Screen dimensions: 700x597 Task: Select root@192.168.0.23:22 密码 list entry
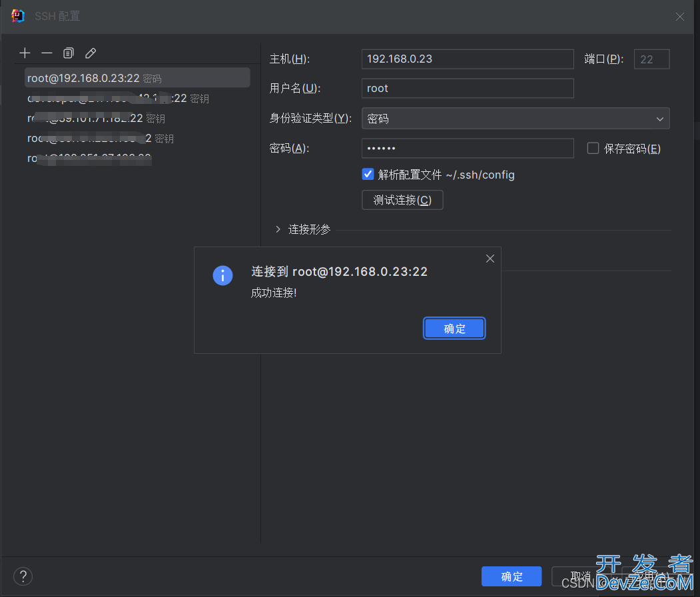[x=137, y=78]
